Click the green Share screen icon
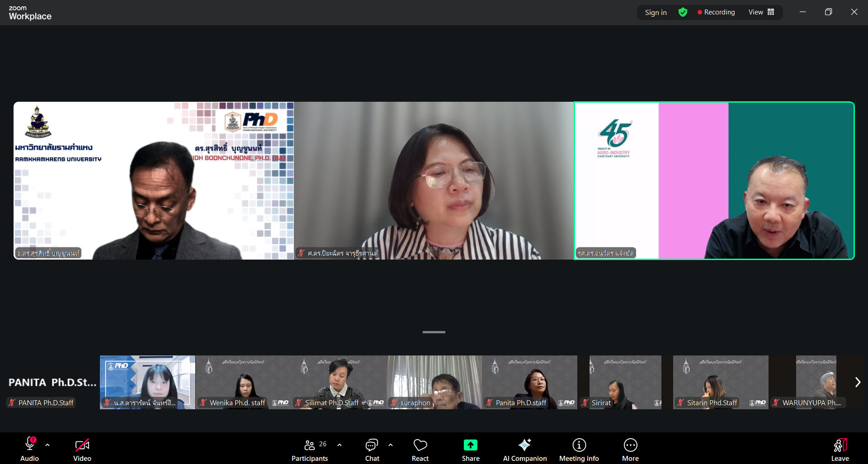868x464 pixels. tap(470, 445)
